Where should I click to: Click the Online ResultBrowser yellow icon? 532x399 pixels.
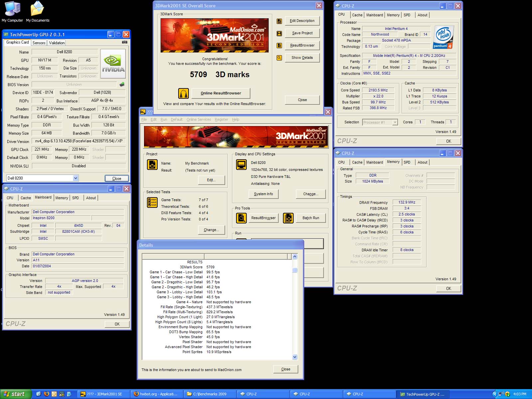[x=184, y=93]
